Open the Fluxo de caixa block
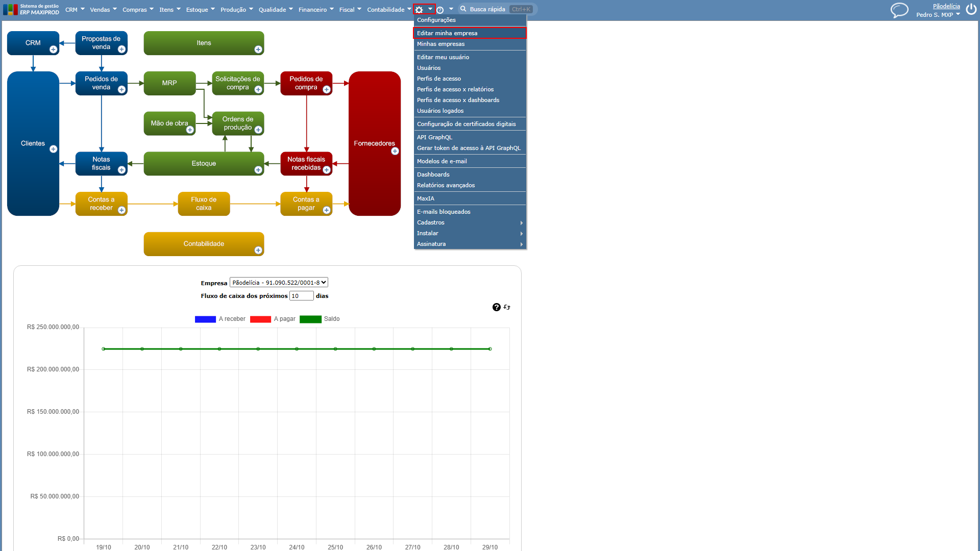The image size is (980, 551). (x=204, y=204)
